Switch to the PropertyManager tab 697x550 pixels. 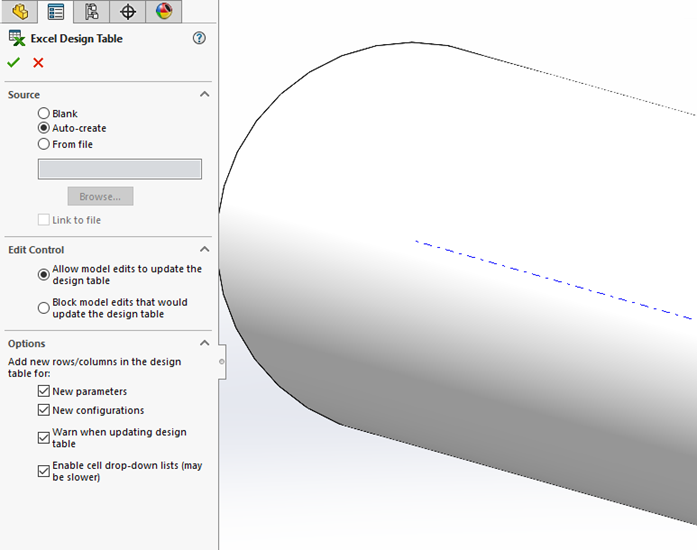pyautogui.click(x=56, y=11)
